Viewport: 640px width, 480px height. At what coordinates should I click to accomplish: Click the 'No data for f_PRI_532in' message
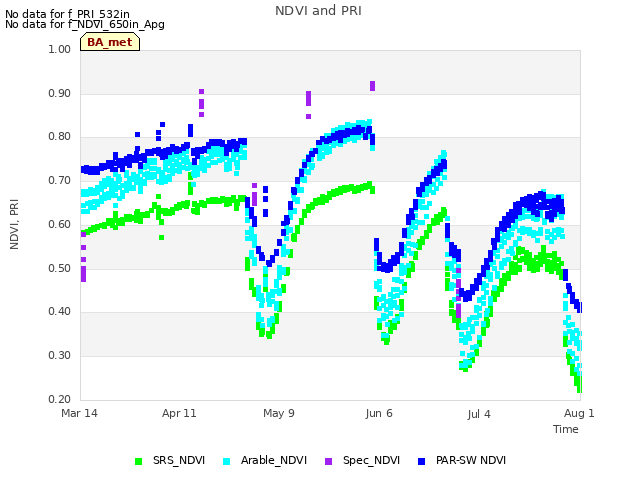(x=67, y=14)
